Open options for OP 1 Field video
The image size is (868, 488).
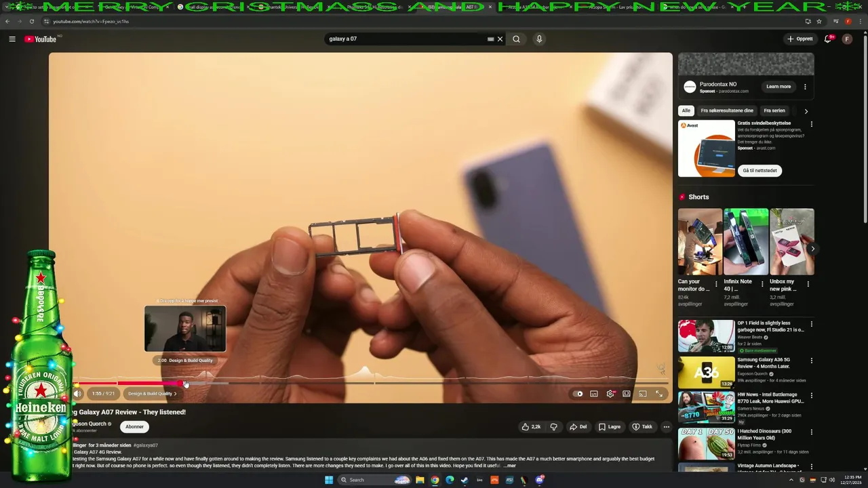(811, 325)
